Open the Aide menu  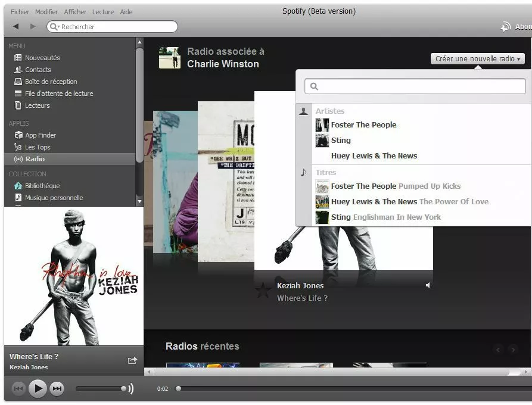coord(126,12)
